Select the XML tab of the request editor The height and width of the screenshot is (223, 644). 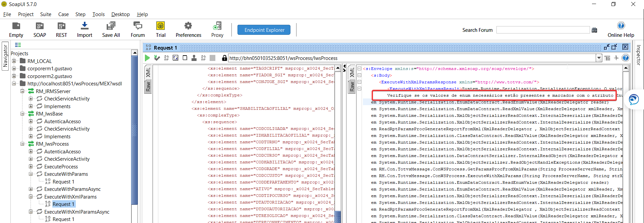(148, 73)
